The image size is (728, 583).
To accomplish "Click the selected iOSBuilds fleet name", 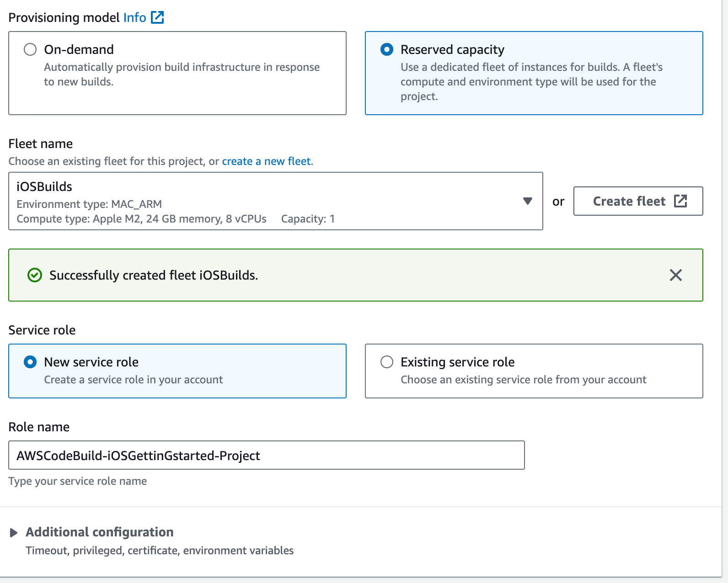I will [x=44, y=186].
